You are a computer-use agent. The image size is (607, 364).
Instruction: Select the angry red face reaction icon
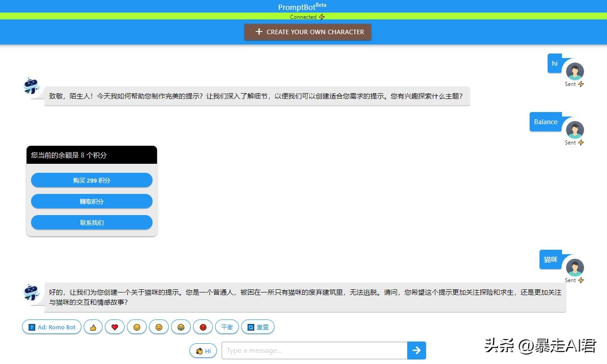[203, 327]
